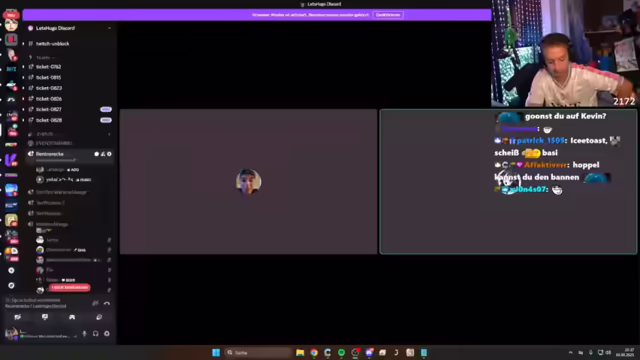The width and height of the screenshot is (640, 360).
Task: Click your own avatar in the user panel
Action: click(11, 333)
